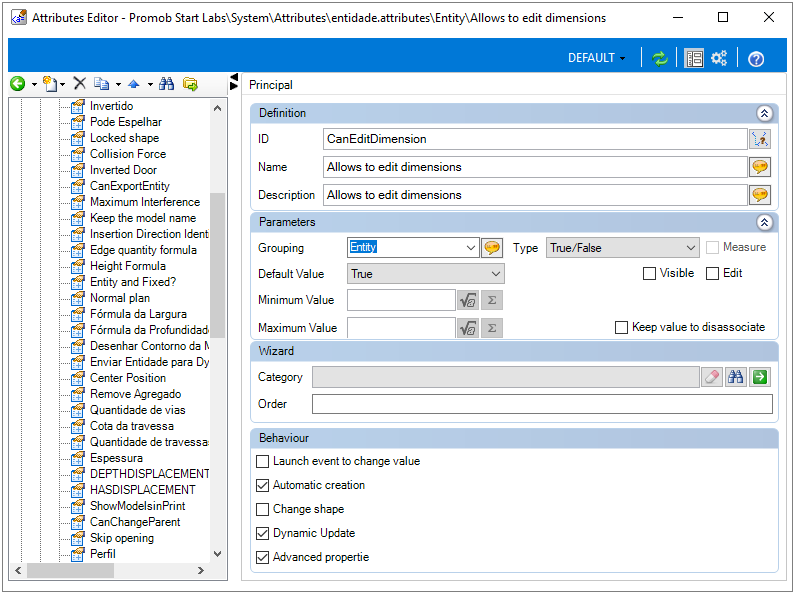Viewport: 796px width, 595px height.
Task: Select Center Position in the tree
Action: 128,378
